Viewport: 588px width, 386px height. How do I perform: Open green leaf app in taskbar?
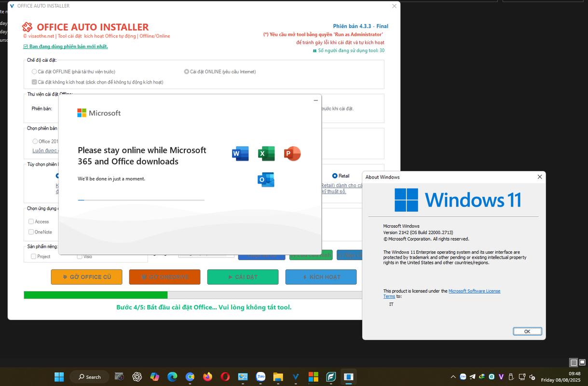click(x=331, y=377)
